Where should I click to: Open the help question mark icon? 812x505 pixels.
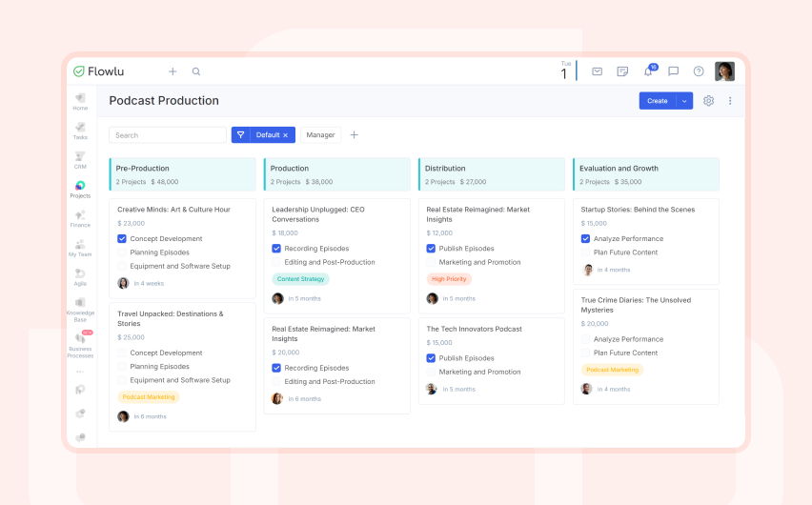(x=699, y=71)
